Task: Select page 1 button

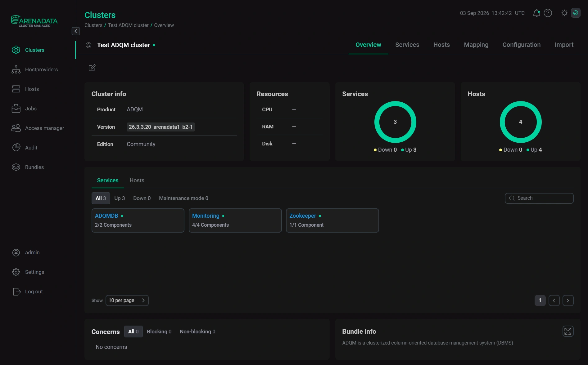Action: [x=540, y=300]
